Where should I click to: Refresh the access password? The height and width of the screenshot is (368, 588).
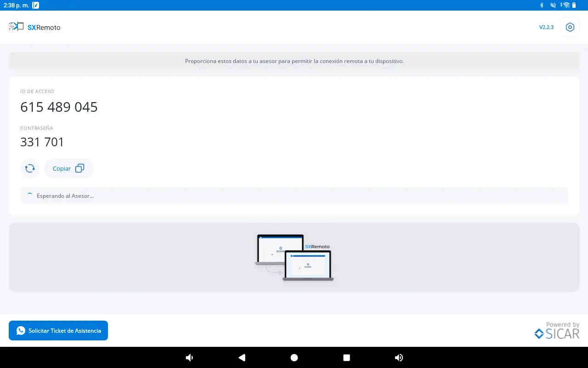tap(30, 168)
